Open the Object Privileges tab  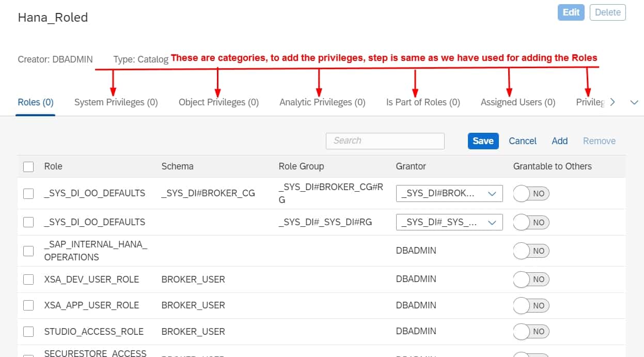[x=218, y=102]
